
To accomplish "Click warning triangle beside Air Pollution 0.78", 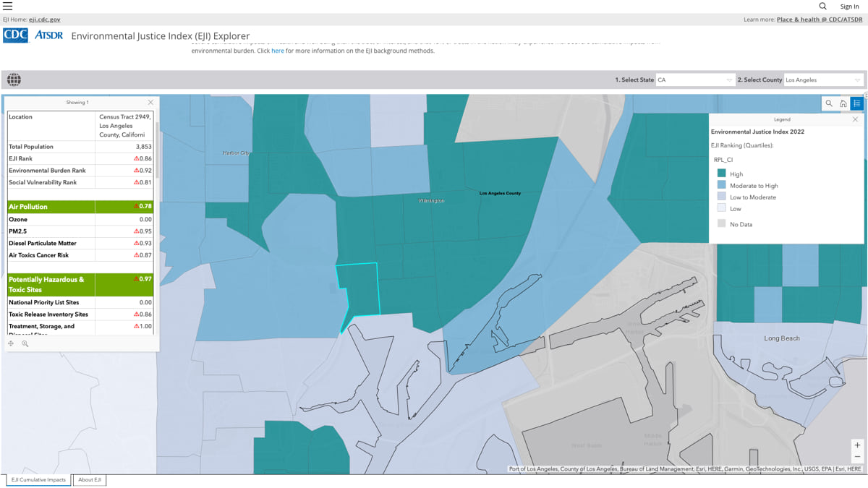I will point(136,206).
